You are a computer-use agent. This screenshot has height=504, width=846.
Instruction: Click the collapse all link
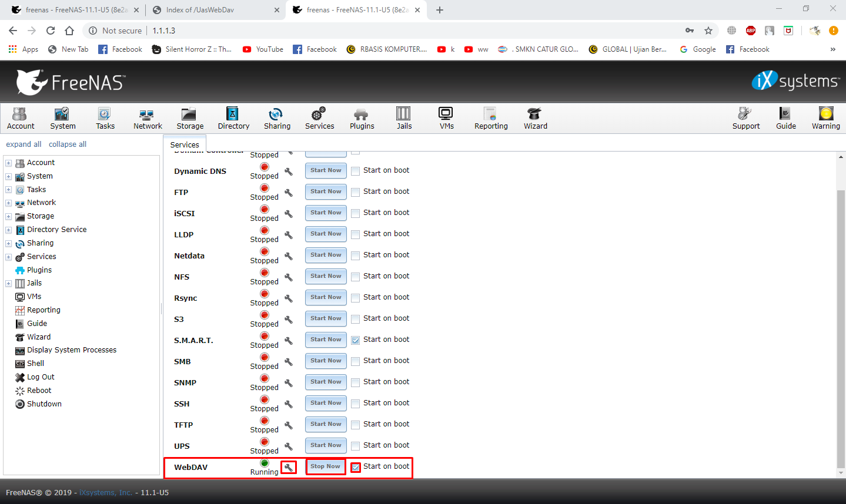coord(68,145)
